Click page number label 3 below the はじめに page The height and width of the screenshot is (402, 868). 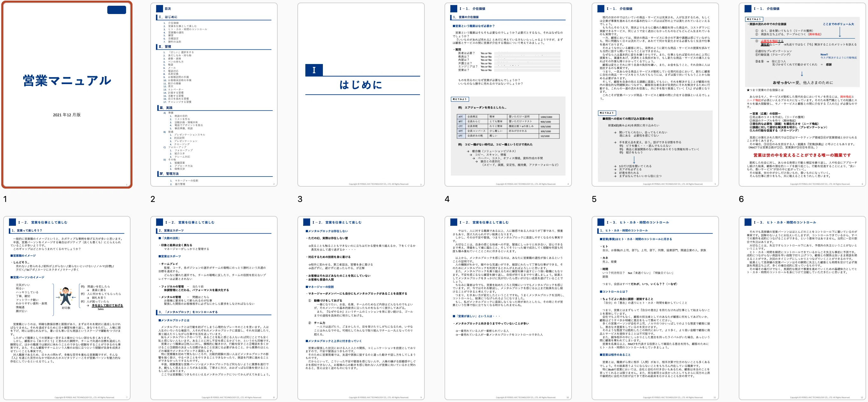[300, 199]
